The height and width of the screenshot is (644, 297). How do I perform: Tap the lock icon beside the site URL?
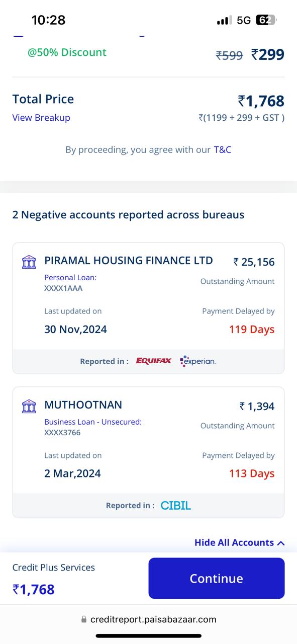[x=84, y=619]
